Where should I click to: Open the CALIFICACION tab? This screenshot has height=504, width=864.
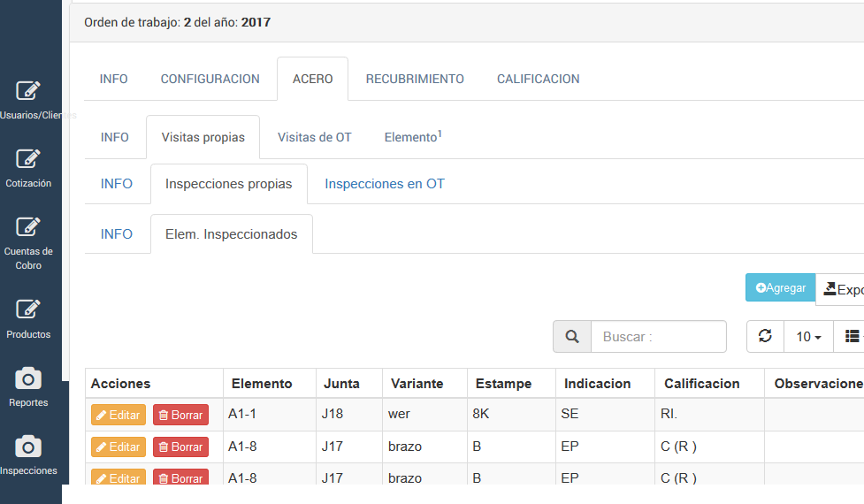tap(538, 79)
